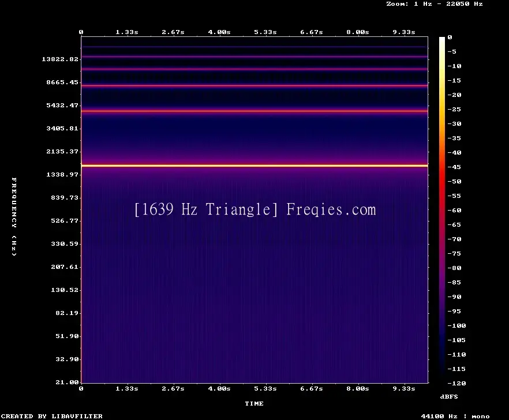Viewport: 509px width, 420px height.
Task: Select 2.67s on the top time axis
Action: coord(173,32)
